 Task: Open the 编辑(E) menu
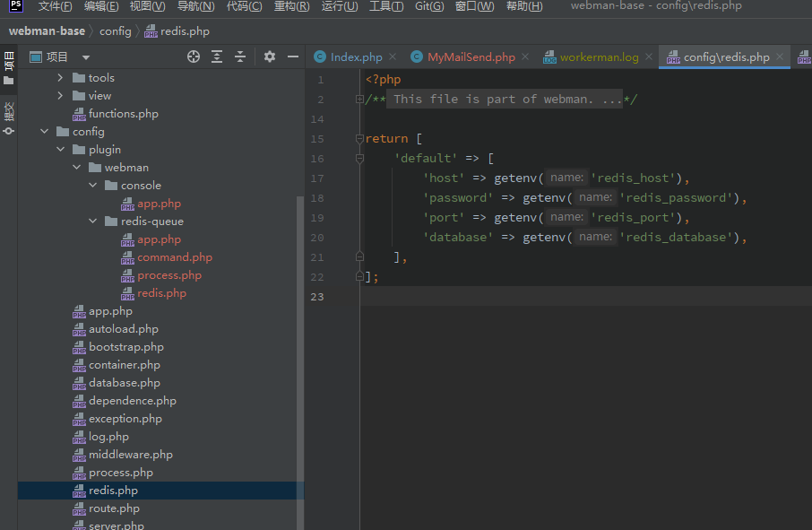coord(101,6)
